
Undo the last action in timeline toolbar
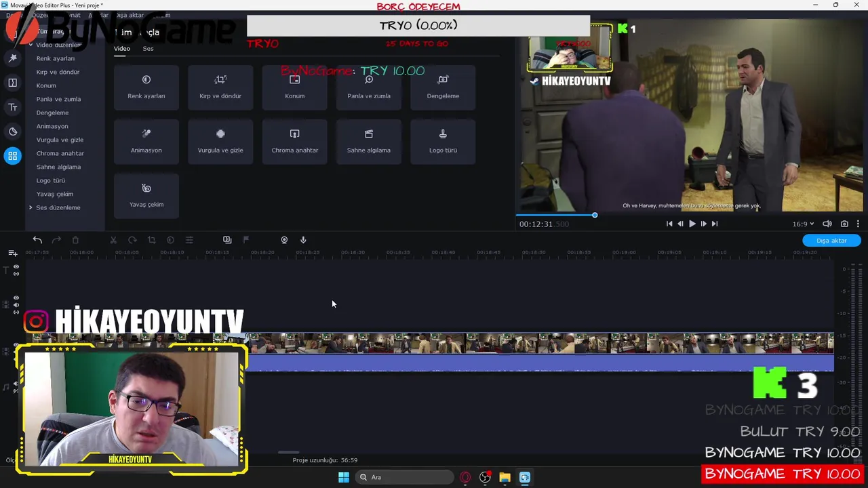pyautogui.click(x=37, y=240)
